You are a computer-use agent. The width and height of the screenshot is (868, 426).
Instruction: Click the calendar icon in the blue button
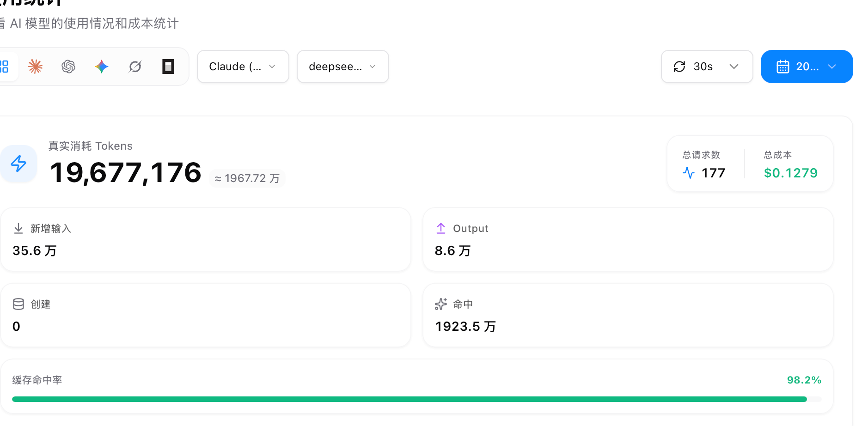(783, 67)
